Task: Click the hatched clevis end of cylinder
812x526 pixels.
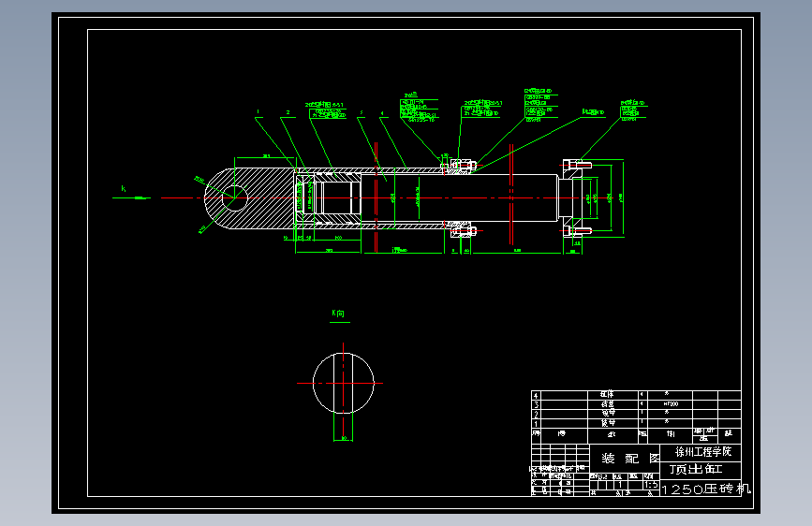Action: point(250,197)
